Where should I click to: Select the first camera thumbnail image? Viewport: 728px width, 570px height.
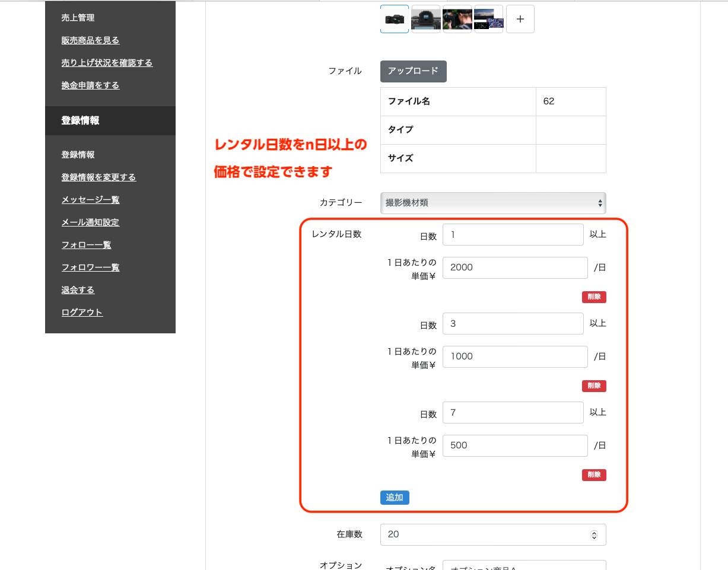coord(395,19)
